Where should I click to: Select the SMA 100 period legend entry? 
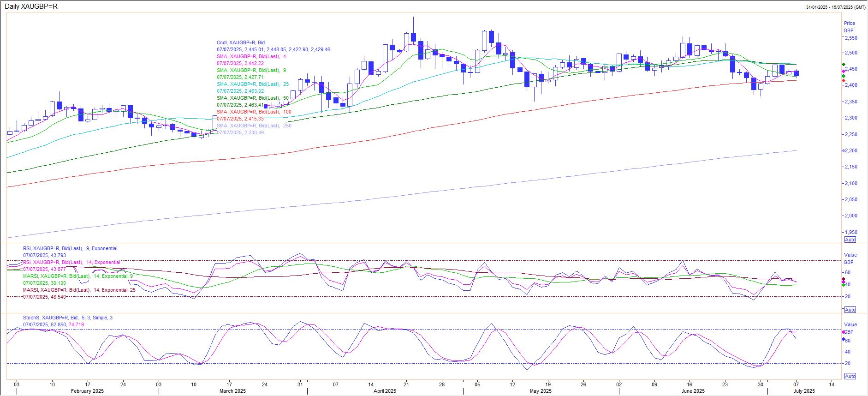click(x=254, y=112)
